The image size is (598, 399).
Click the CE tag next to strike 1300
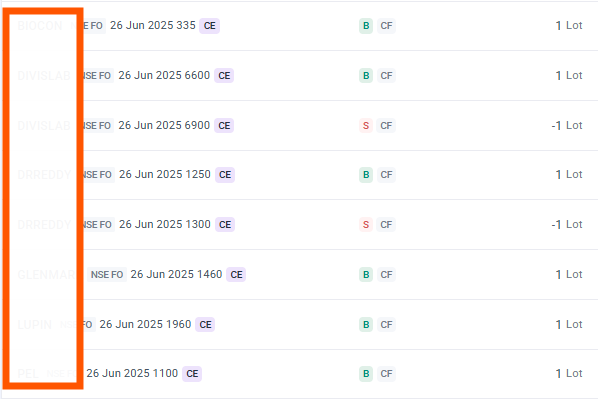tap(225, 225)
